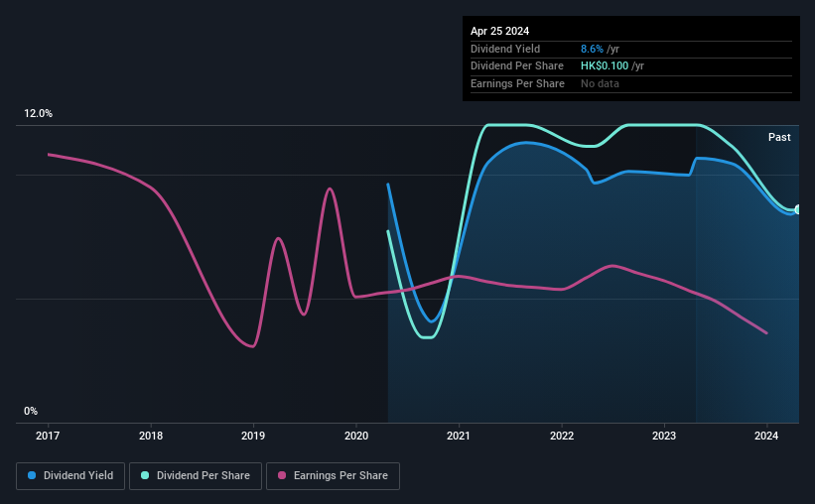815x504 pixels.
Task: Click the teal Dividend Per Share legend dot
Action: click(x=145, y=475)
